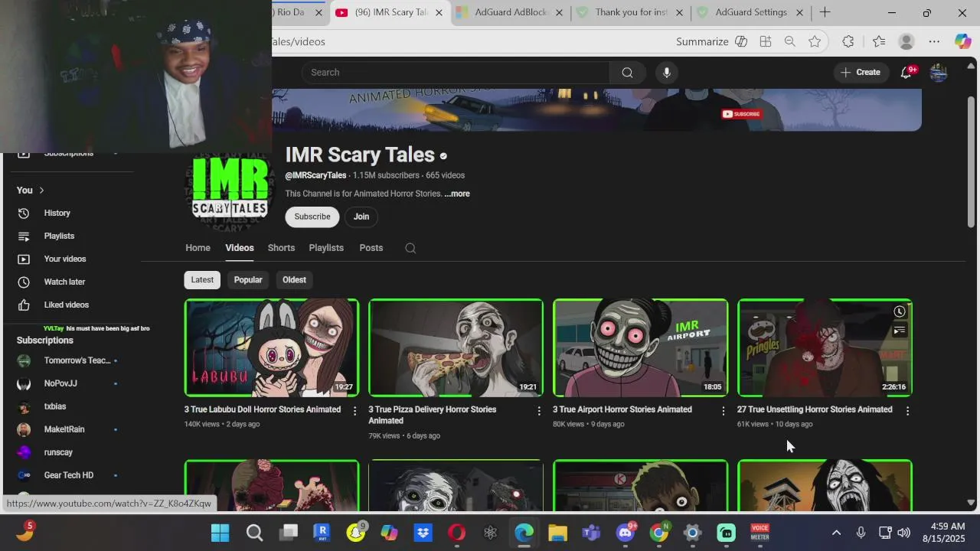
Task: Expand channel description with ...more
Action: coord(457,194)
